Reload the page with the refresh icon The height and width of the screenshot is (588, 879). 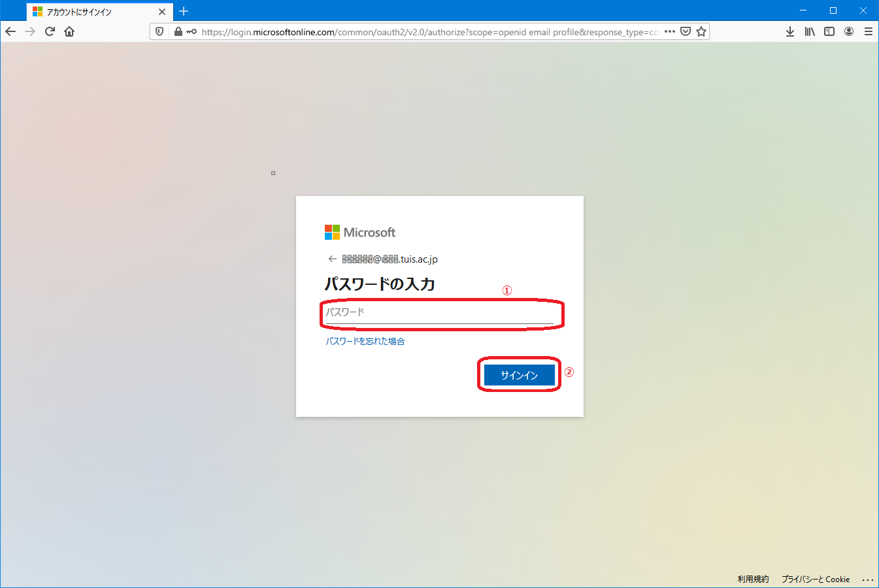pyautogui.click(x=50, y=31)
